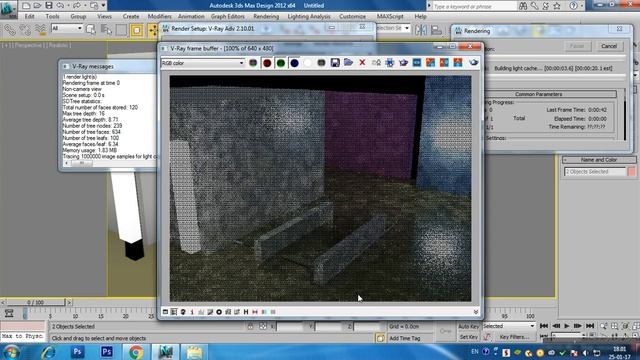Open blue info icon in frame buffer toolbar
Screen dimensions: 640x360
(417, 62)
